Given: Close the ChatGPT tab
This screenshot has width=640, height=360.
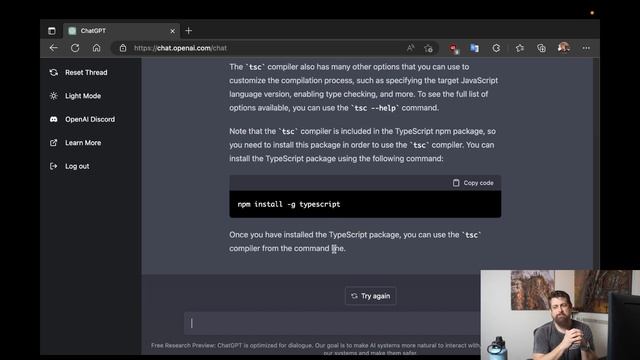Looking at the screenshot, I should coord(172,31).
